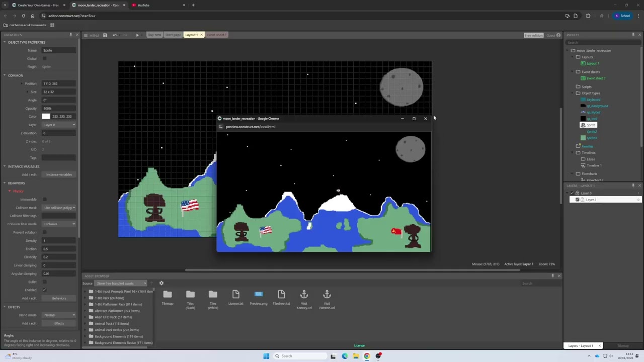Select the Layout 1 tab
This screenshot has width=644, height=362.
click(x=191, y=35)
